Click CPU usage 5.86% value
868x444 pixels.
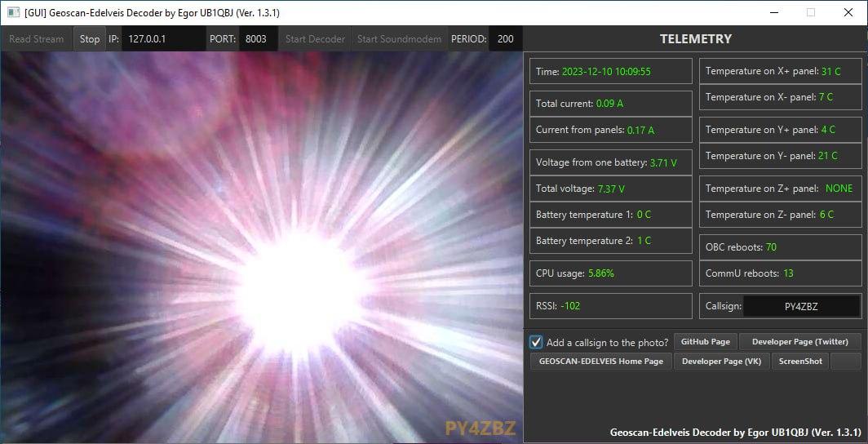tap(601, 273)
